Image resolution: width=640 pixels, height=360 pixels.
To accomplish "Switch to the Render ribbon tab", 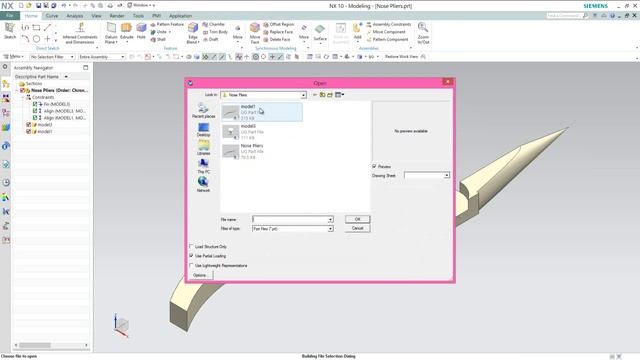I will [117, 16].
